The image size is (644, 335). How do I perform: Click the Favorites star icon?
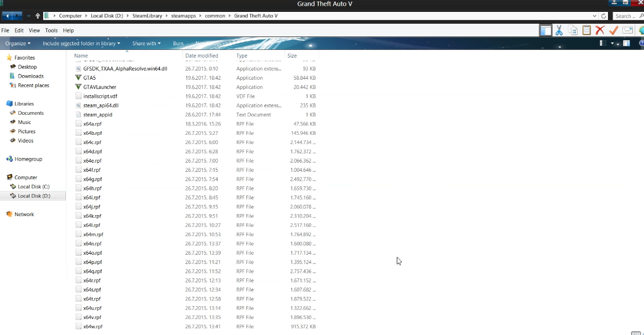click(x=9, y=58)
